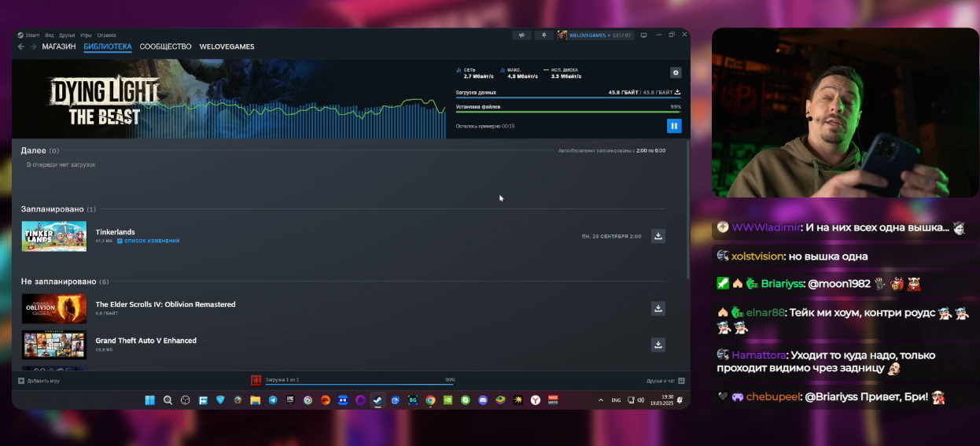The width and height of the screenshot is (980, 446).
Task: Open Google Chrome from taskbar
Action: [x=430, y=400]
